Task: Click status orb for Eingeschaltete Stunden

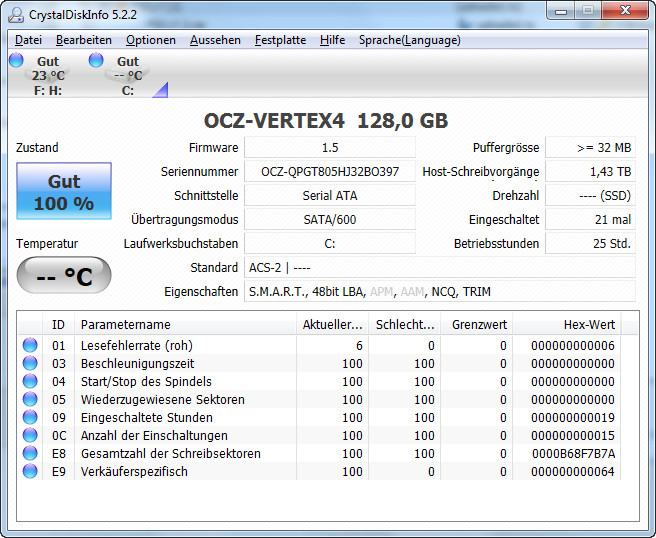Action: 30,417
